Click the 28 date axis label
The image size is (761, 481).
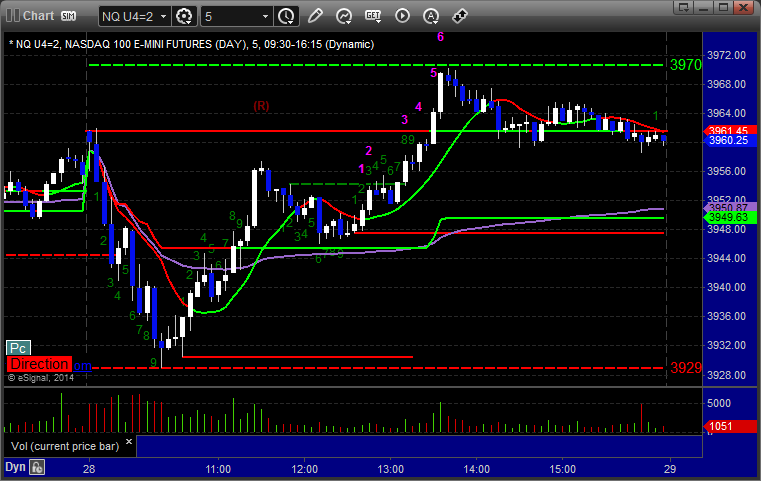[x=89, y=469]
